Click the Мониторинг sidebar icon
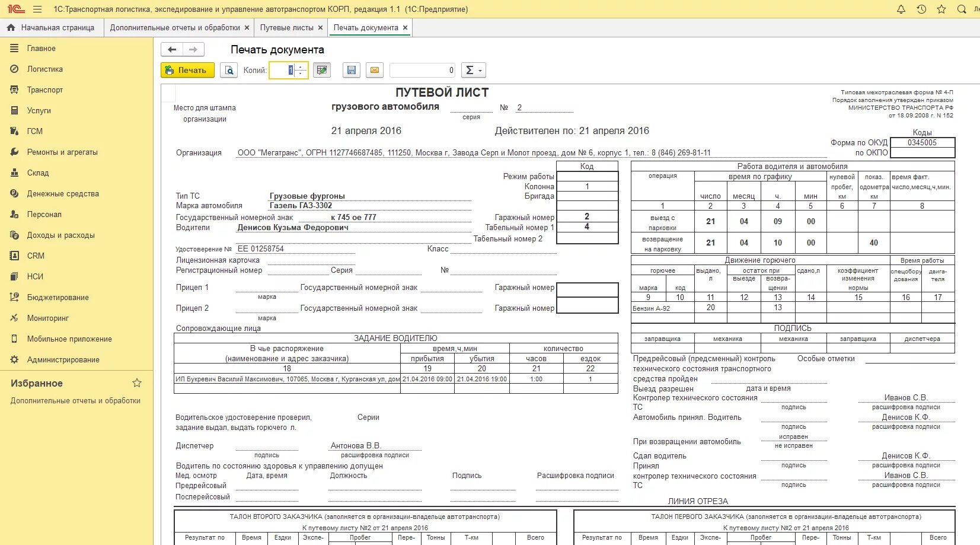The image size is (980, 545). point(14,318)
